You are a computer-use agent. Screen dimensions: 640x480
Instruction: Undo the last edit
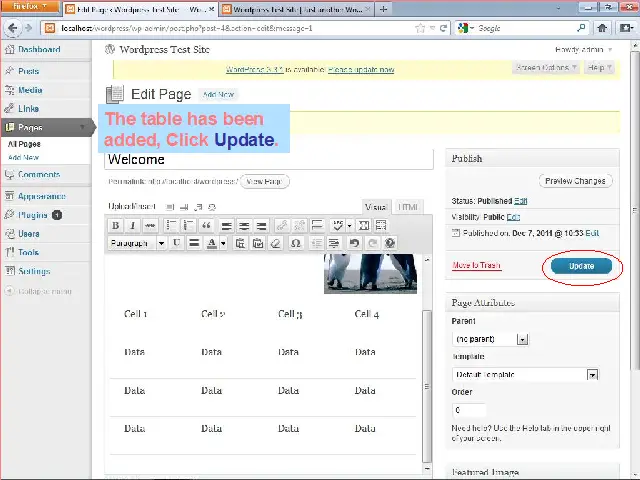[354, 243]
